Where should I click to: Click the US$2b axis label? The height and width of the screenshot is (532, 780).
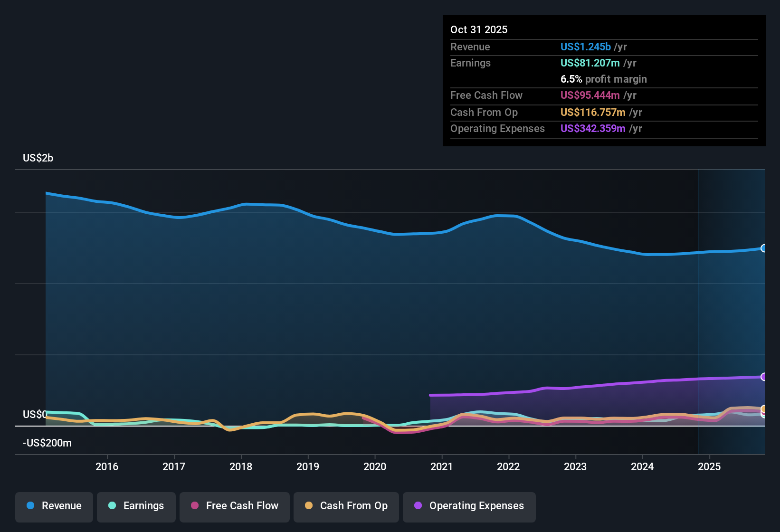38,158
